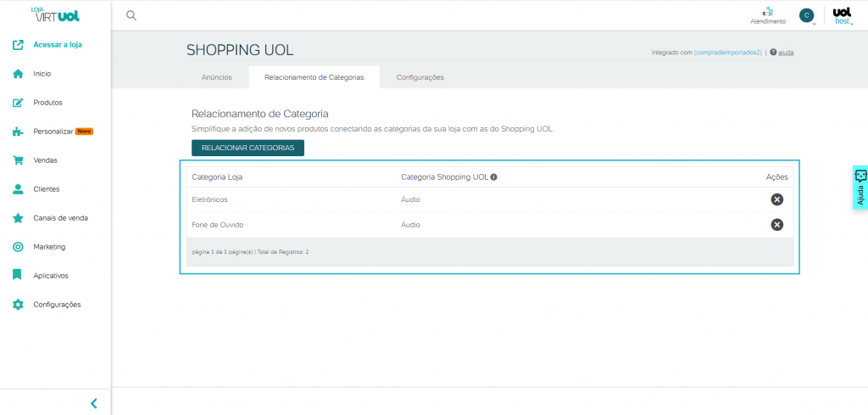Click the Loja VirtUOL logo

(55, 14)
